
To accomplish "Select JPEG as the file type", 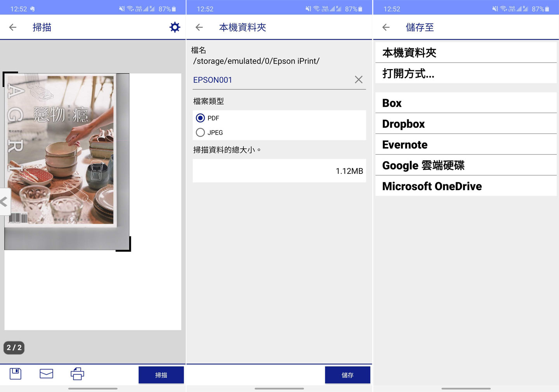I will (x=200, y=132).
